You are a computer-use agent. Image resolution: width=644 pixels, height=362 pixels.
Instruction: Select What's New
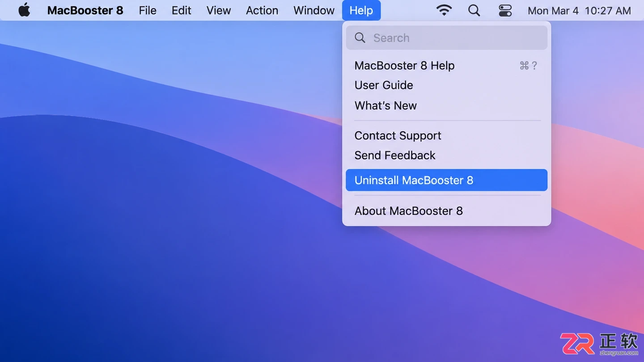point(447,105)
